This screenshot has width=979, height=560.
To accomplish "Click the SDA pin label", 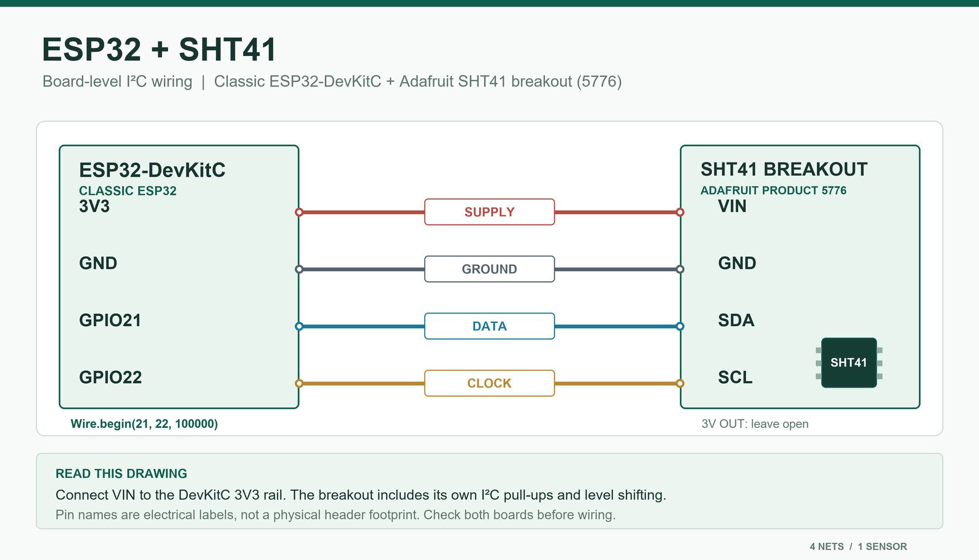I will [x=736, y=320].
